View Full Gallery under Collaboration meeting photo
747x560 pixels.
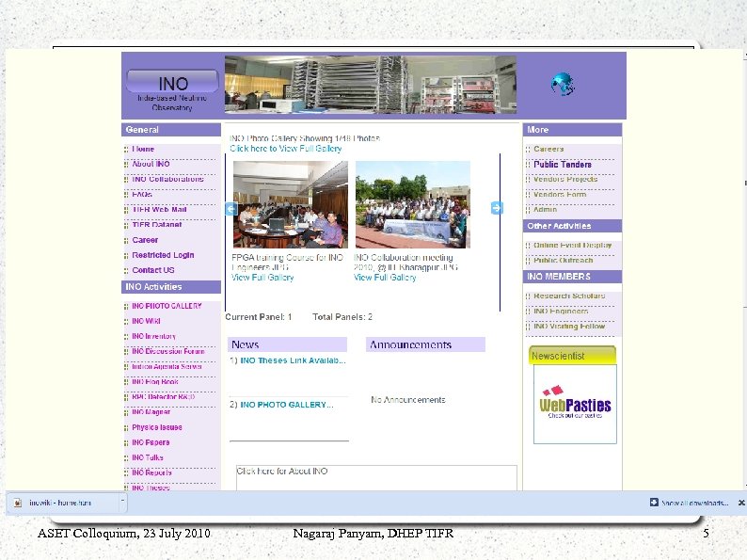click(385, 278)
